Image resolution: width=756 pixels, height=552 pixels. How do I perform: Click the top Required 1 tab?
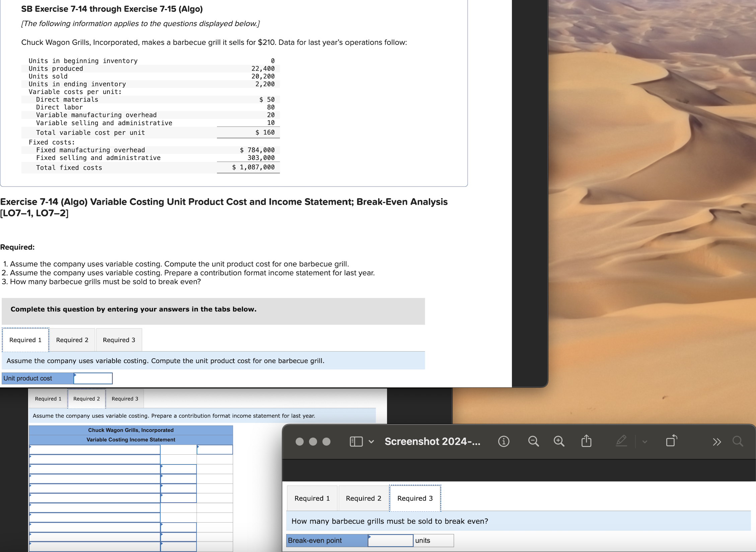[x=25, y=340]
